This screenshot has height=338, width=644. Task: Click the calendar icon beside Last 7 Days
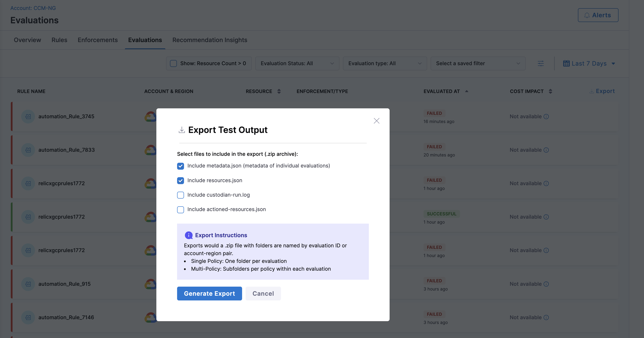[x=566, y=63]
